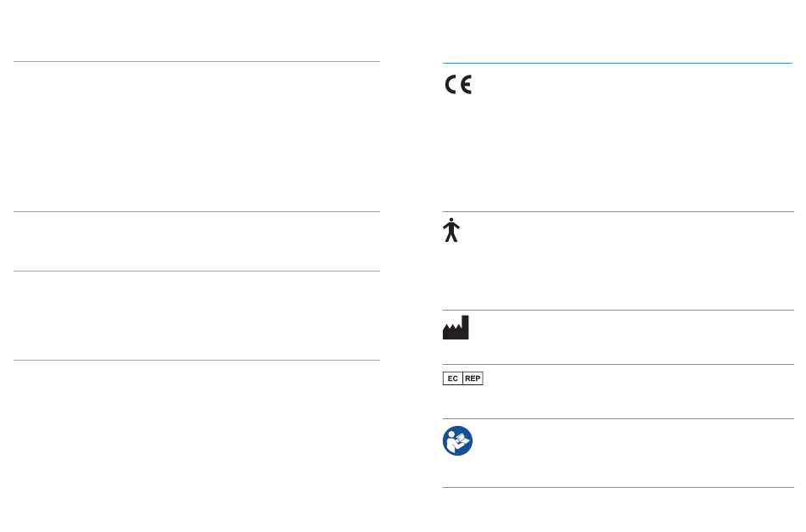Click the letter E of CE mark
Viewport: 806px width, 532px height.
click(467, 85)
